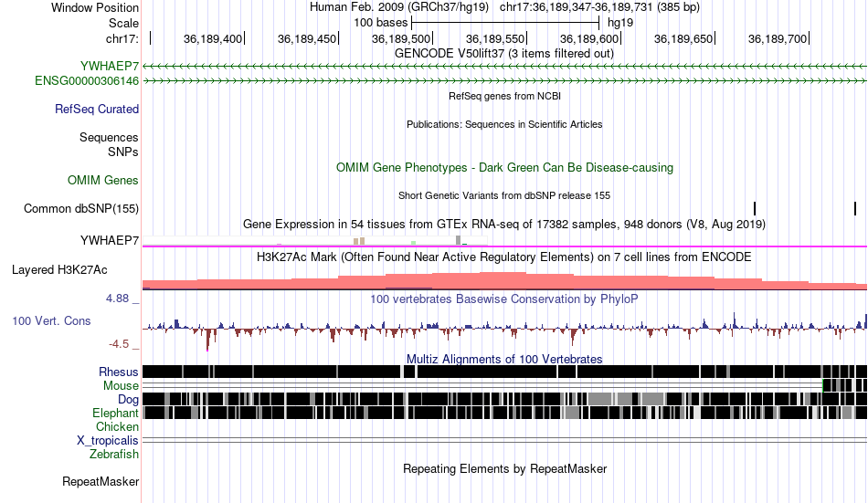Screen dimensions: 868x503
Task: Open the 100 Vert. Cons track label
Action: point(51,321)
